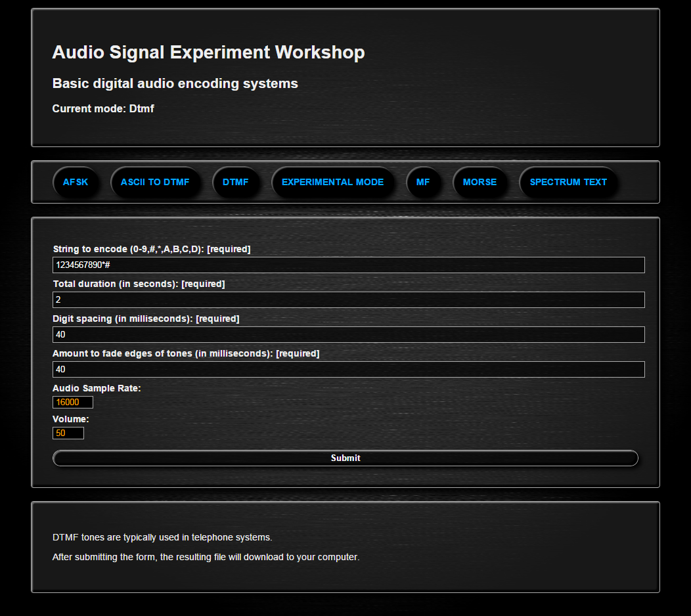Focus the Total duration input
The height and width of the screenshot is (616, 691).
click(x=349, y=299)
